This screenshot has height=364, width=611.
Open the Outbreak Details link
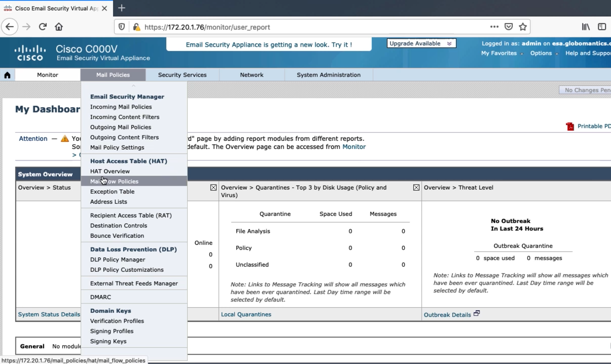point(447,315)
